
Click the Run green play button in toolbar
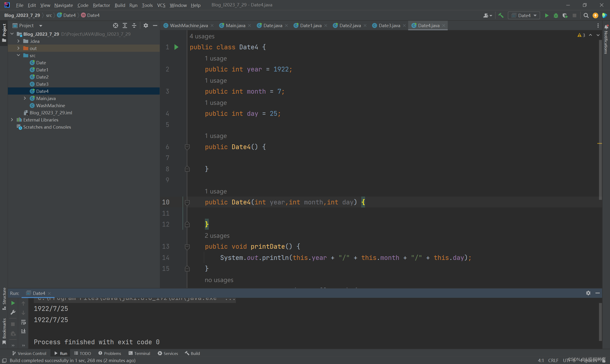(x=546, y=15)
